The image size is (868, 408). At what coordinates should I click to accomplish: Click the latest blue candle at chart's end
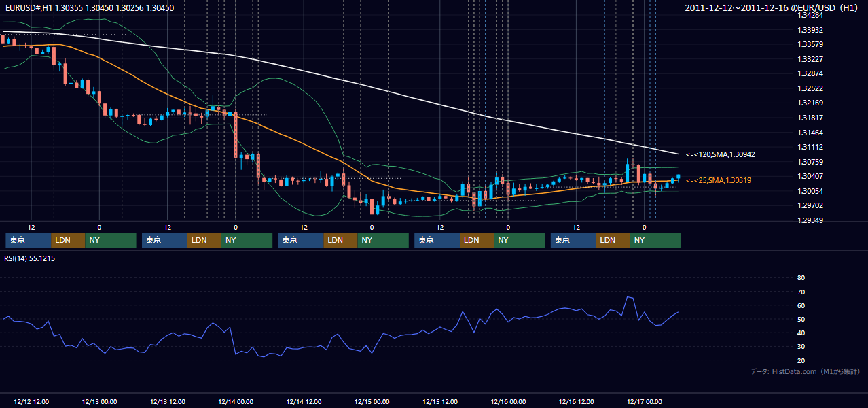678,177
